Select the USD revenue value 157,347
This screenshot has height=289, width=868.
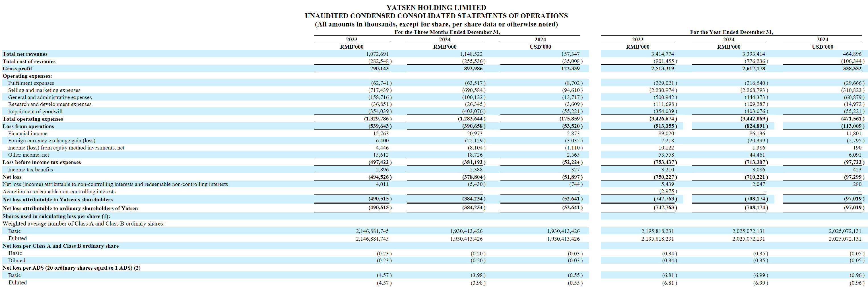(x=570, y=54)
